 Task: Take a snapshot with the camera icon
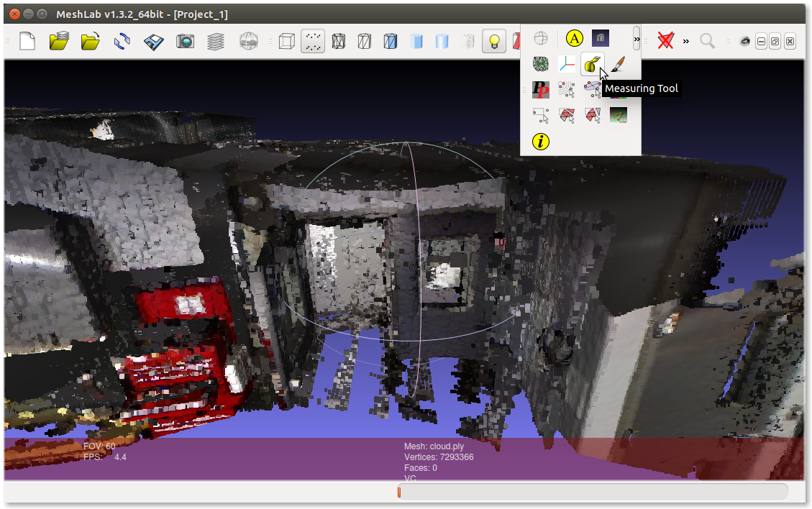[x=185, y=41]
